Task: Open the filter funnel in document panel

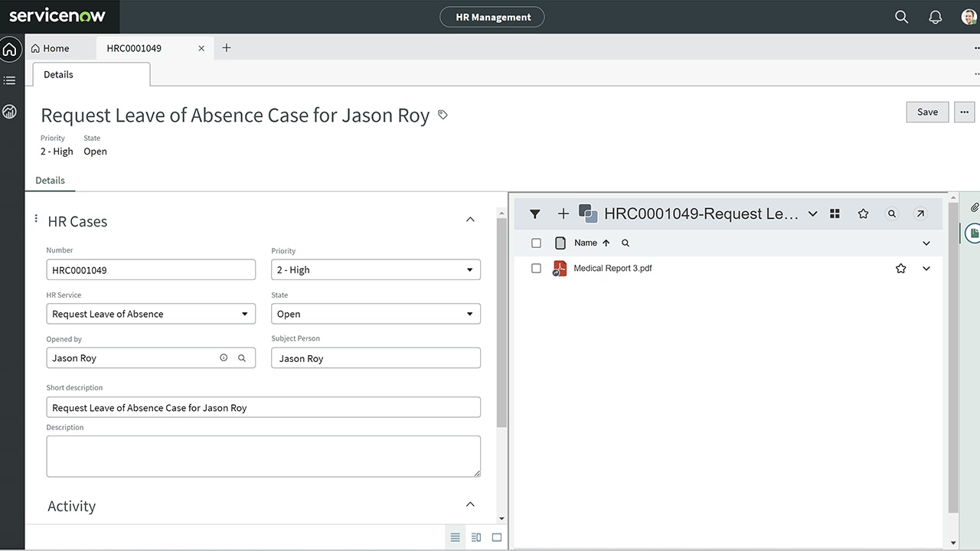Action: [535, 214]
